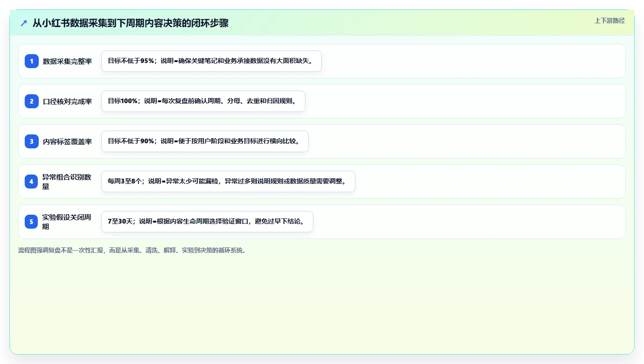Select the 内容标签覆盖率 step label

click(67, 141)
